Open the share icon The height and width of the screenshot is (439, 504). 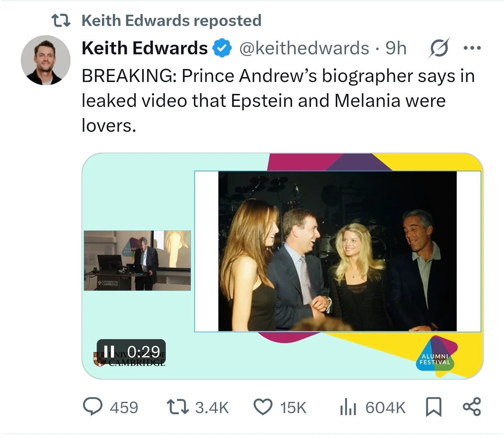(472, 407)
